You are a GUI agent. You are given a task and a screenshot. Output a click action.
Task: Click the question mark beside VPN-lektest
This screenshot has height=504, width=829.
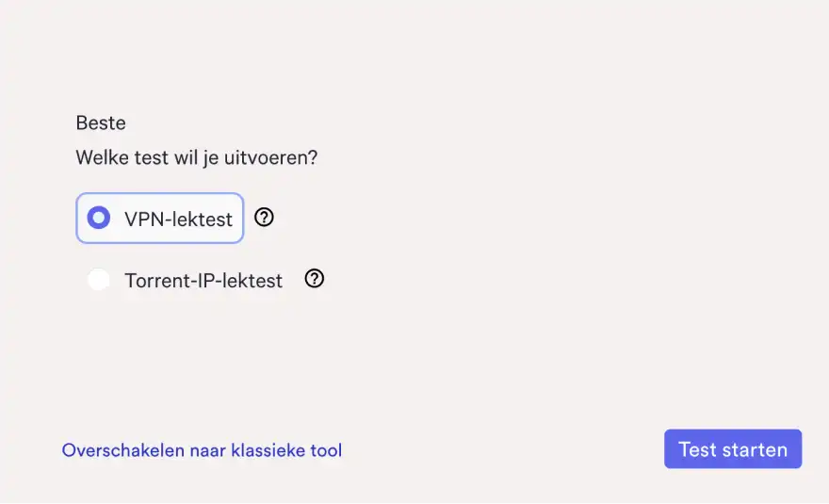click(x=265, y=218)
